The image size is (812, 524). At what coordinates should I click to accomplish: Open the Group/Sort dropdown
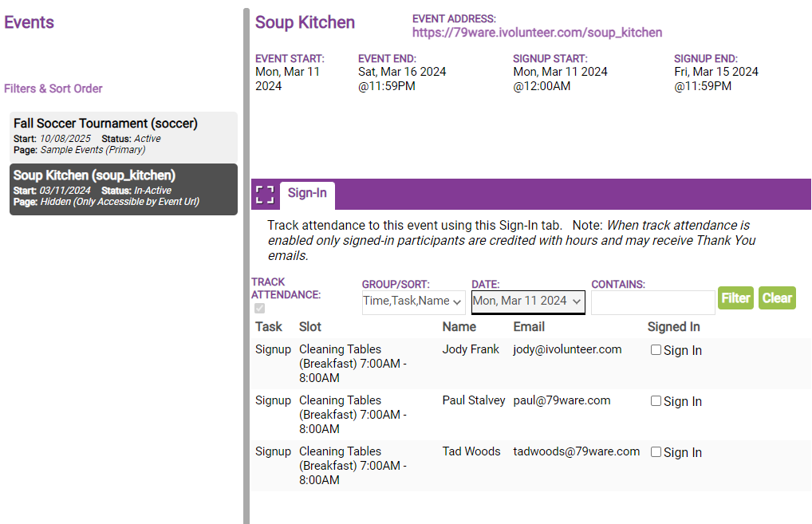(413, 301)
